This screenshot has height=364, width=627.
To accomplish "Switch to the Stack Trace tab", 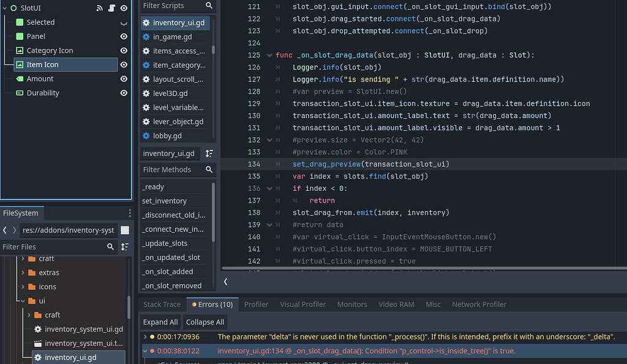I will click(162, 304).
